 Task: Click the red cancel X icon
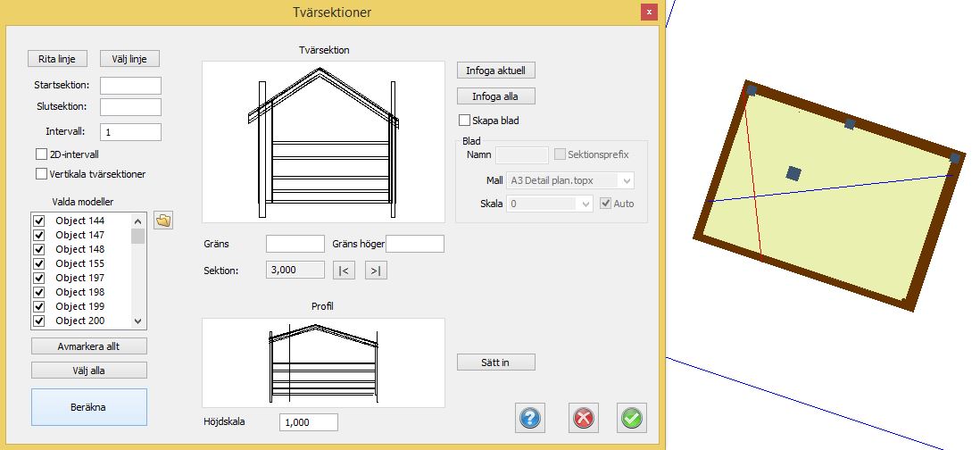point(583,417)
